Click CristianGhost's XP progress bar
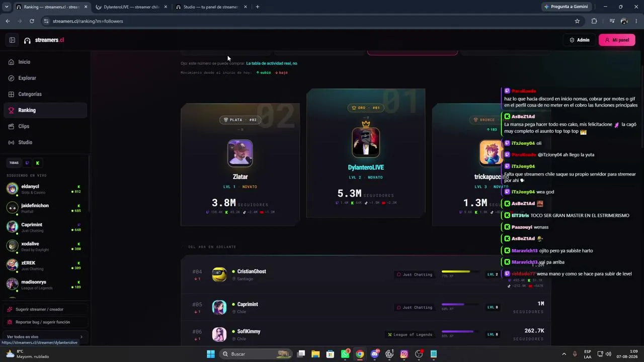The height and width of the screenshot is (362, 644). 460,271
